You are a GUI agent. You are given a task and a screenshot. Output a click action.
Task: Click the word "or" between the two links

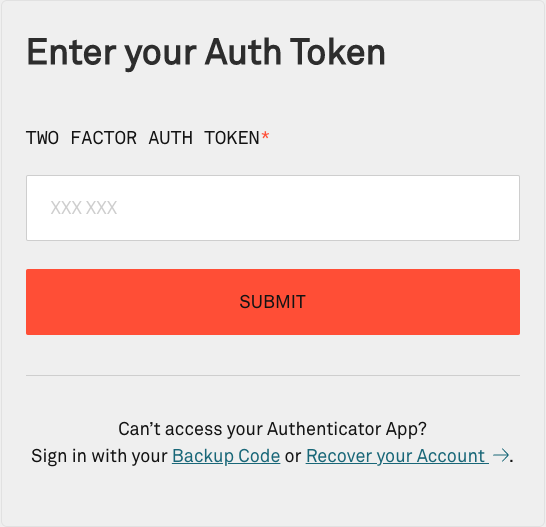tap(293, 457)
